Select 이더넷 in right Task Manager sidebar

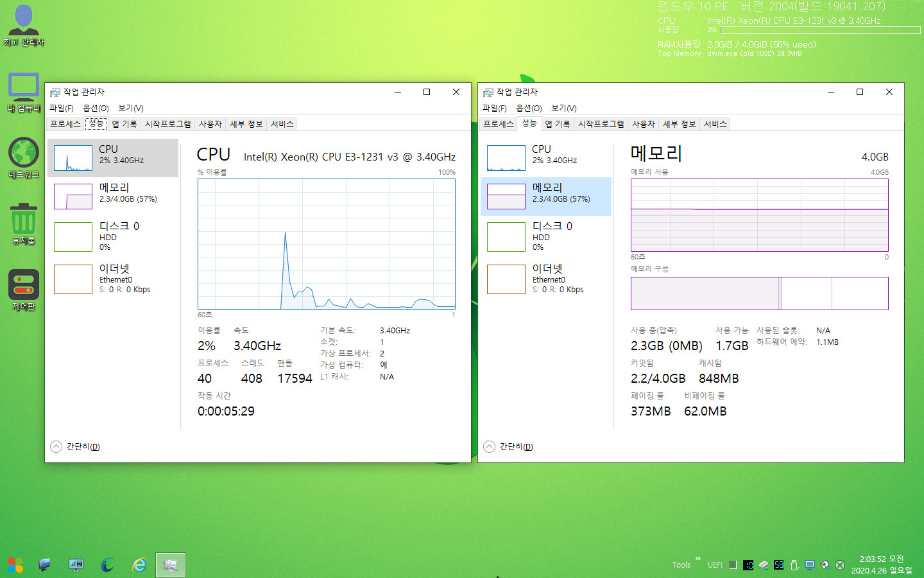click(x=546, y=279)
